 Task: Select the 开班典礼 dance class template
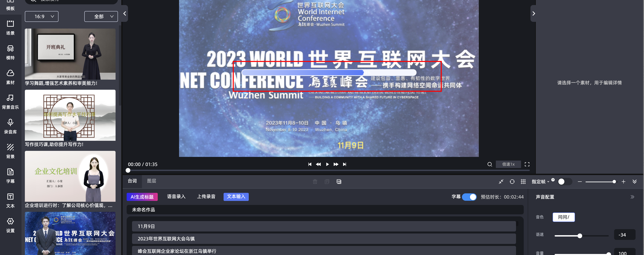(70, 54)
